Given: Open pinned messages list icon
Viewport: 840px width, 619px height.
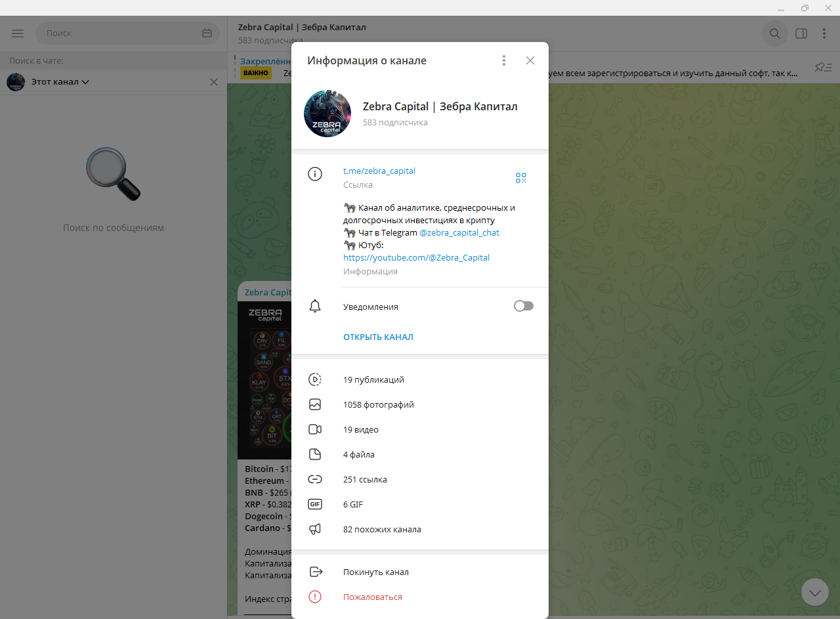Looking at the screenshot, I should 823,67.
